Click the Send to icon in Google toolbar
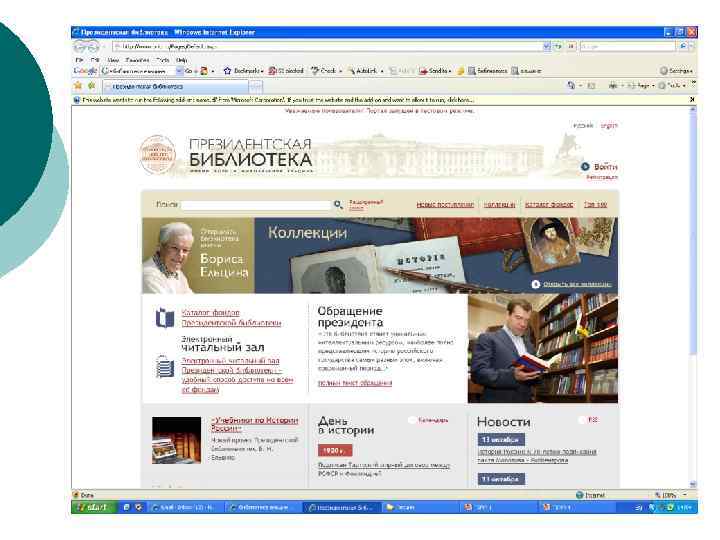The image size is (720, 540). (423, 71)
